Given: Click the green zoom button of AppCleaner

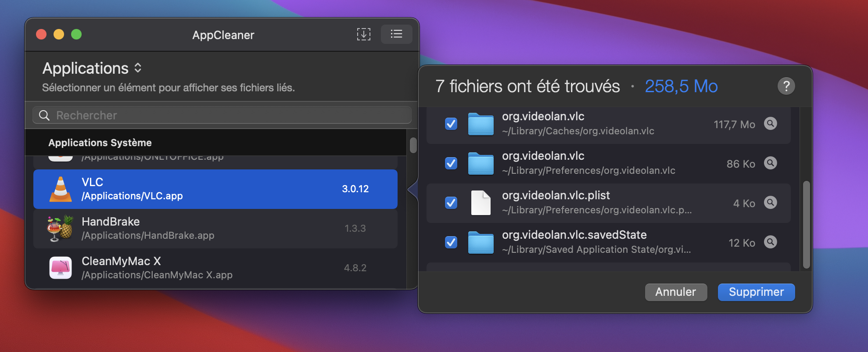Looking at the screenshot, I should coord(76,34).
